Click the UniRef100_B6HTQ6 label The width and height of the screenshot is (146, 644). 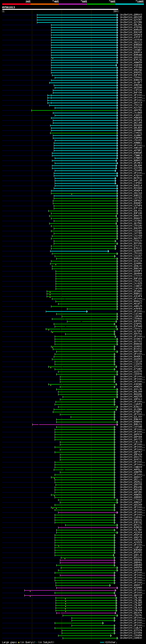(131, 352)
